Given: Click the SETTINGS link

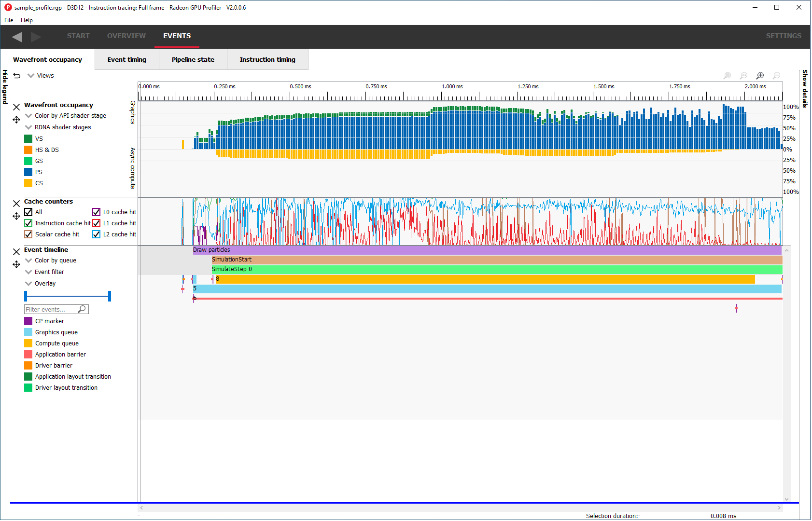Looking at the screenshot, I should 783,36.
